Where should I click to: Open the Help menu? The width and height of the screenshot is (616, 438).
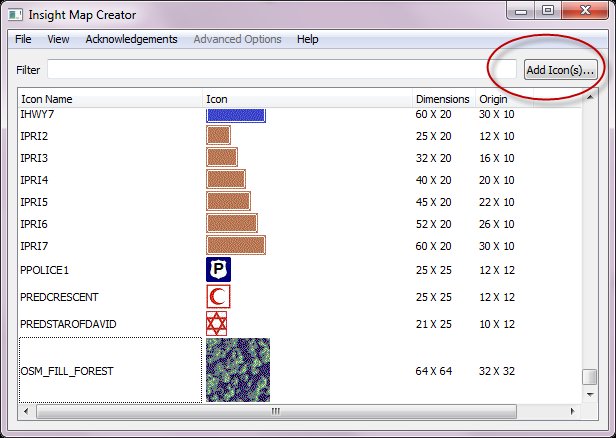[x=308, y=39]
